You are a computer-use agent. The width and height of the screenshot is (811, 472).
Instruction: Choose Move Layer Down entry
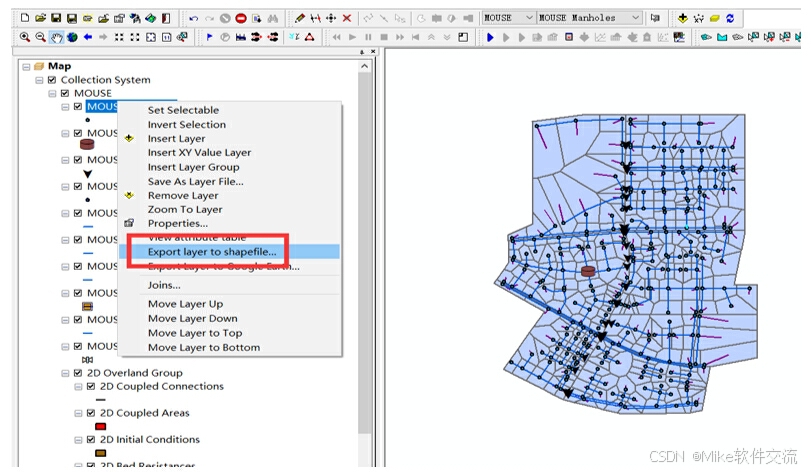[x=192, y=318]
